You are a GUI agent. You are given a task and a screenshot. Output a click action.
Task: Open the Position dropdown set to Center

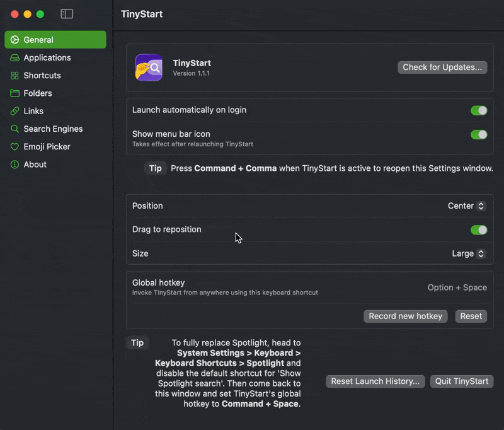pos(466,206)
